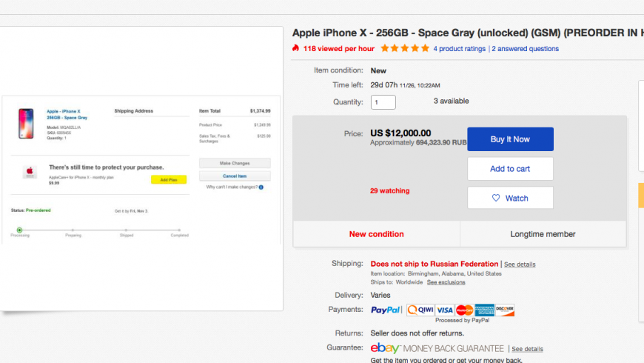Open the 4 product ratings link
This screenshot has width=644, height=363.
[459, 48]
